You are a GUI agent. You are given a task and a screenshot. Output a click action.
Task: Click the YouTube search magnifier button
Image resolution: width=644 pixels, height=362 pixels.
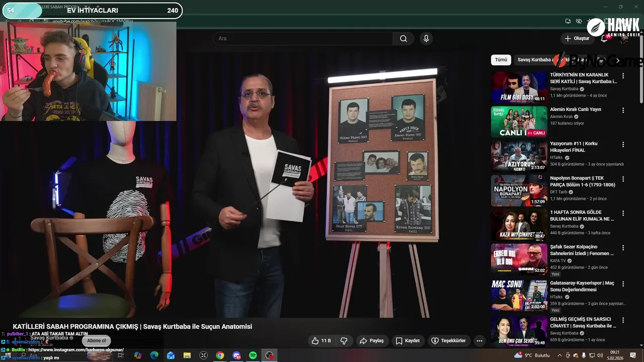(404, 39)
